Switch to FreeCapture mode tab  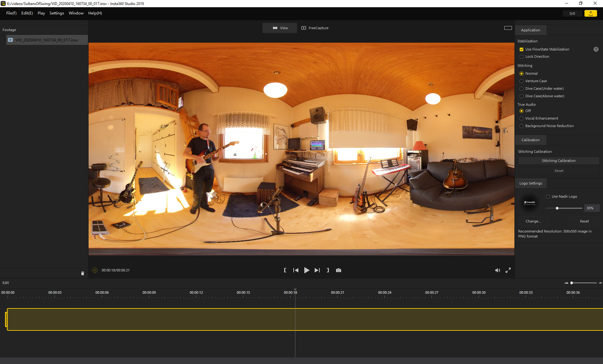pos(315,28)
